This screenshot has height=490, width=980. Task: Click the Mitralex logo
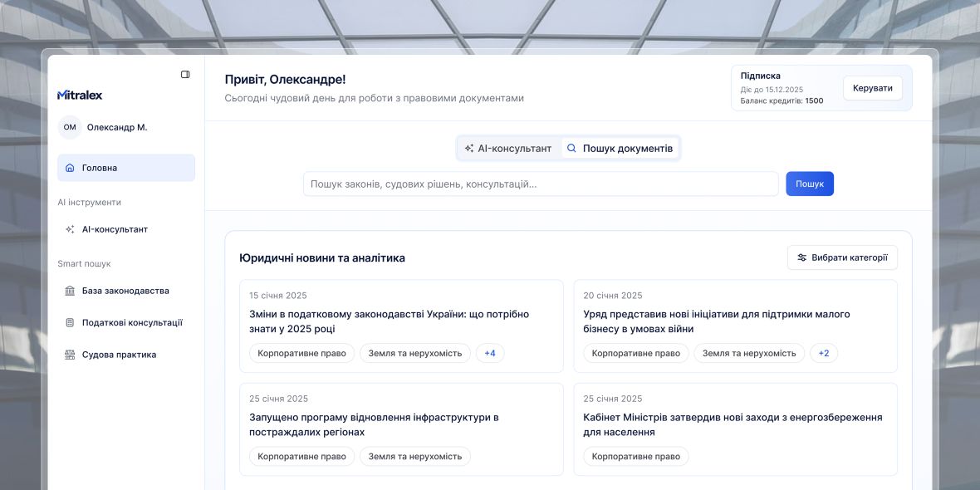78,94
